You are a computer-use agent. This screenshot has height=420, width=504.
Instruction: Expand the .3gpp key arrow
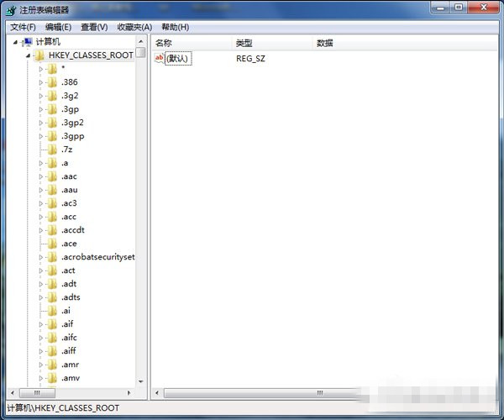[x=41, y=136]
